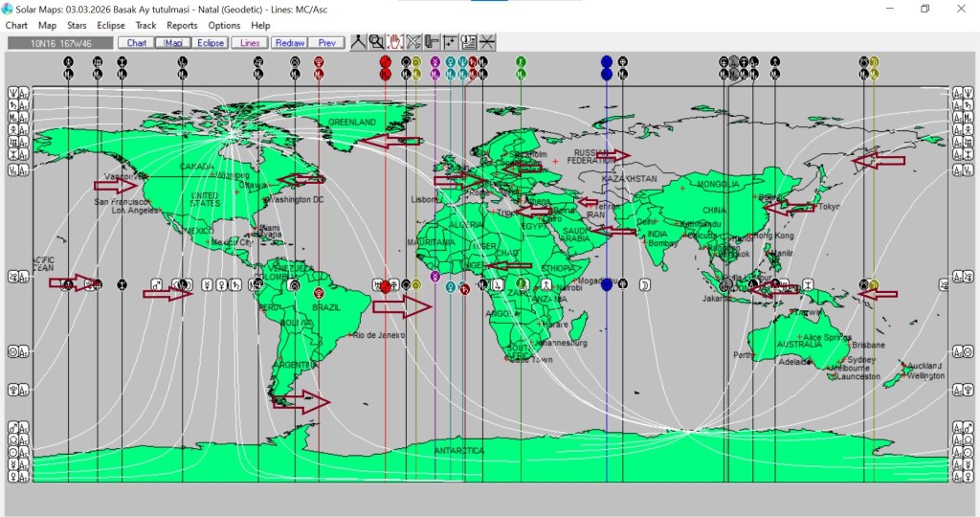Click the top red circle marker above Greenland

tap(385, 61)
